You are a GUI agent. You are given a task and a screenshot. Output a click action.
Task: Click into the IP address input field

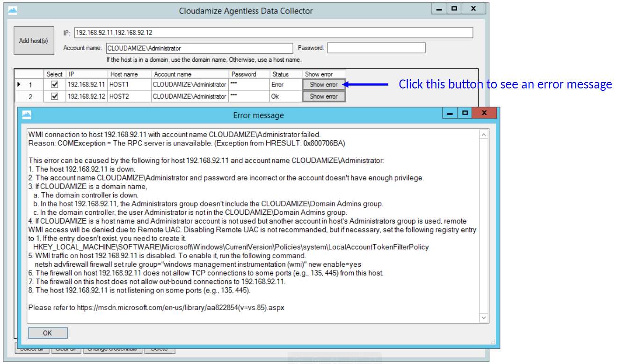click(273, 33)
